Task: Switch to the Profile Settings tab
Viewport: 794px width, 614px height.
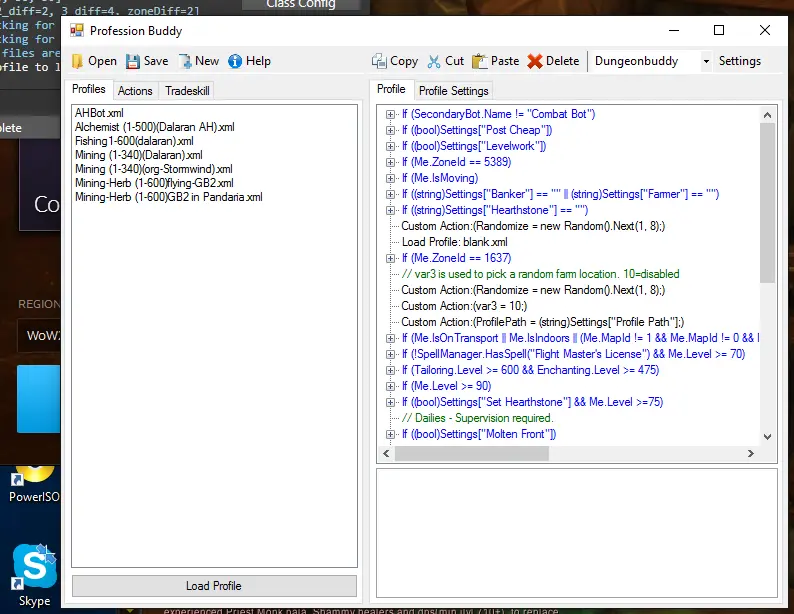Action: click(x=454, y=91)
